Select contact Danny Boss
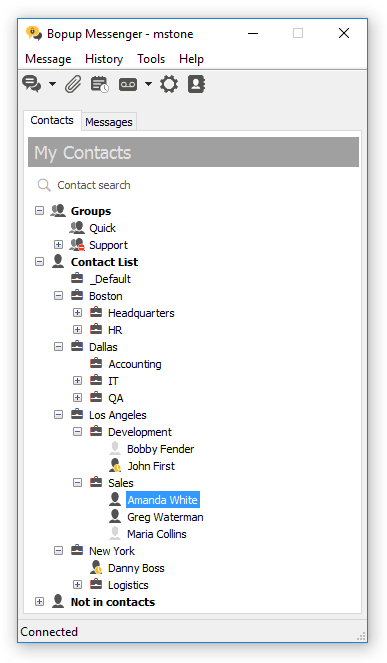The height and width of the screenshot is (663, 387). coord(136,568)
